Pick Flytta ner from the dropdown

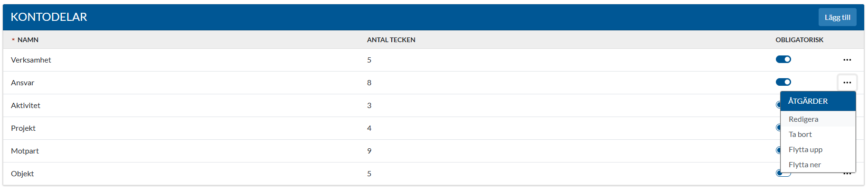[x=804, y=165]
